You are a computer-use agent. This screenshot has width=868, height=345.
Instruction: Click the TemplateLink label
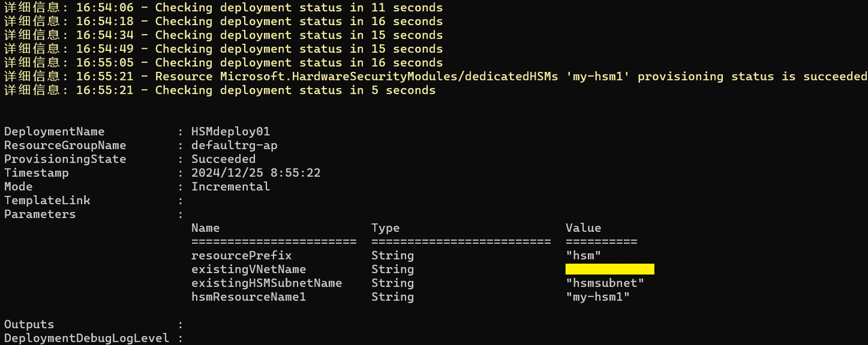(x=47, y=201)
